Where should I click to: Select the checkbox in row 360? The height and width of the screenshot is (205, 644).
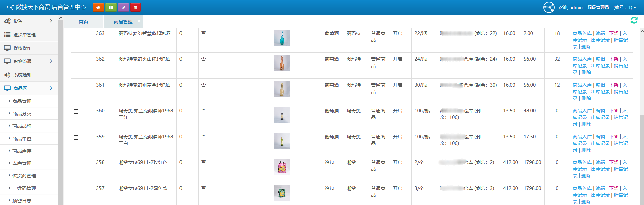point(76,111)
